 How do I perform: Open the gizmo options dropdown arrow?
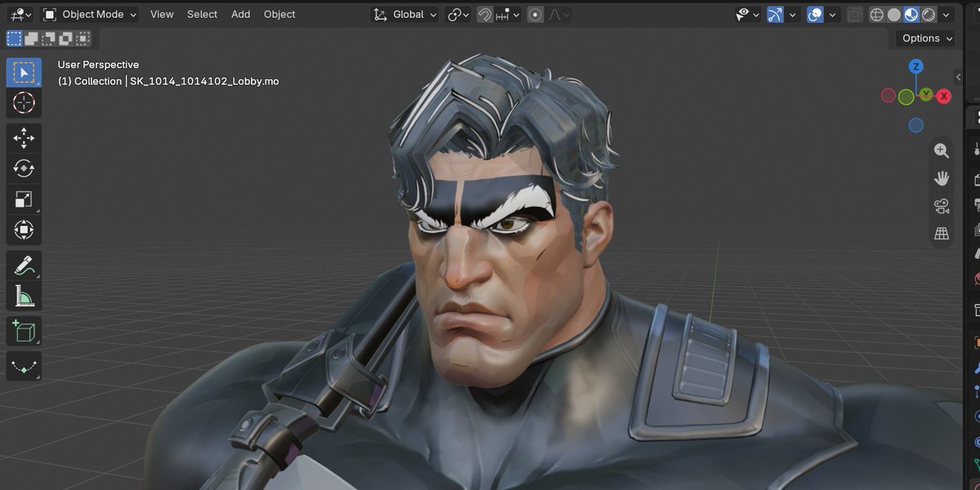pos(793,14)
